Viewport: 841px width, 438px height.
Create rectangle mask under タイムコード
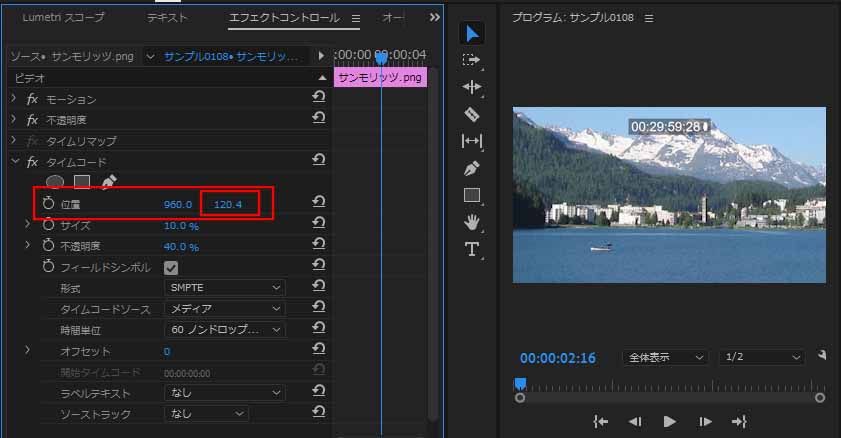click(82, 182)
